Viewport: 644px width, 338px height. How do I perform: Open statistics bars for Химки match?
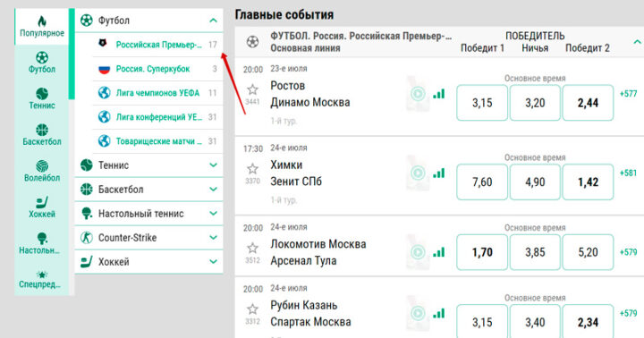439,173
